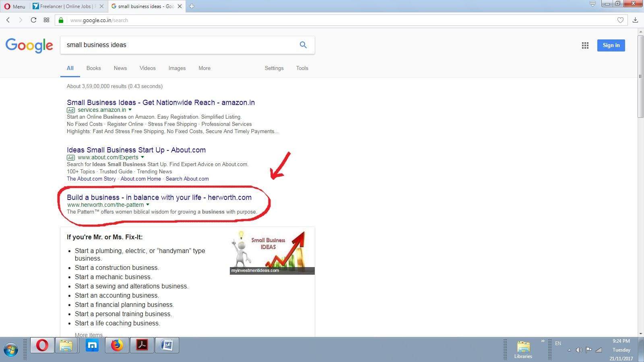Reload the page with the refresh icon

tap(33, 20)
